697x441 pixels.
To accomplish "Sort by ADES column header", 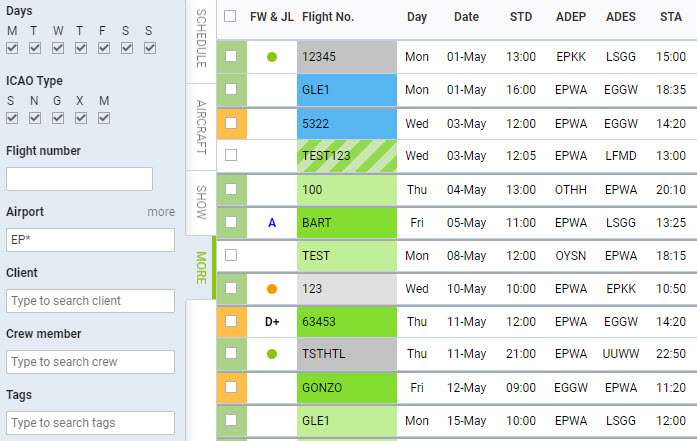I will [x=621, y=17].
